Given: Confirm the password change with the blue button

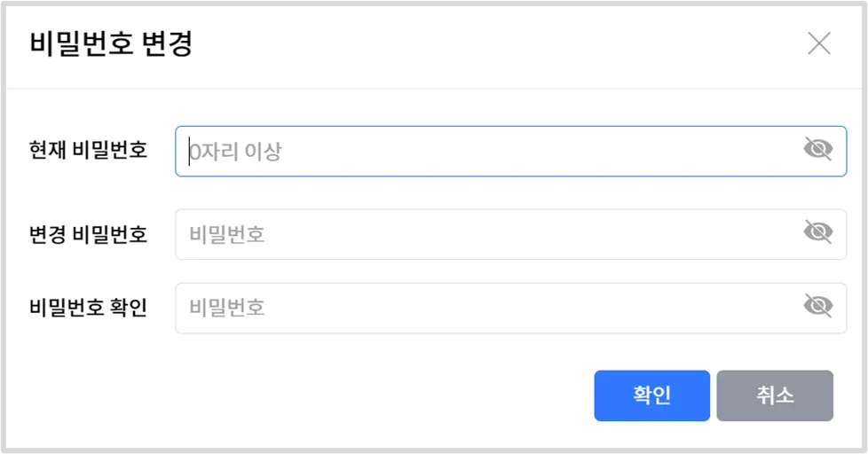Looking at the screenshot, I should [x=651, y=395].
